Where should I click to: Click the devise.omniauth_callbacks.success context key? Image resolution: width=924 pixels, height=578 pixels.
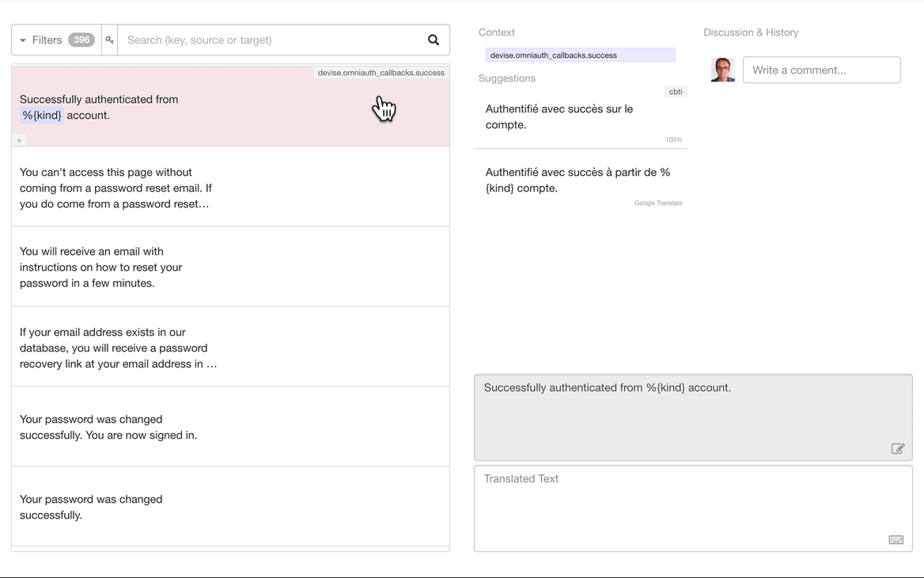point(581,55)
